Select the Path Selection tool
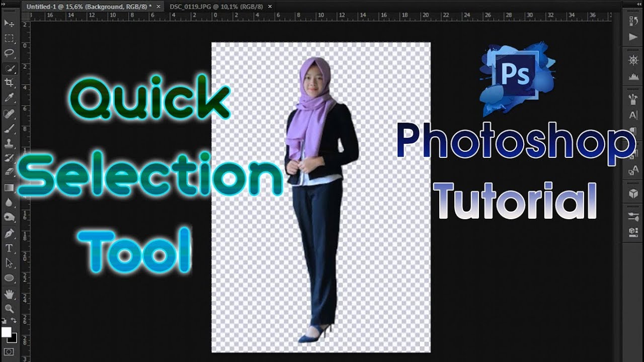This screenshot has width=644, height=362. tap(9, 263)
